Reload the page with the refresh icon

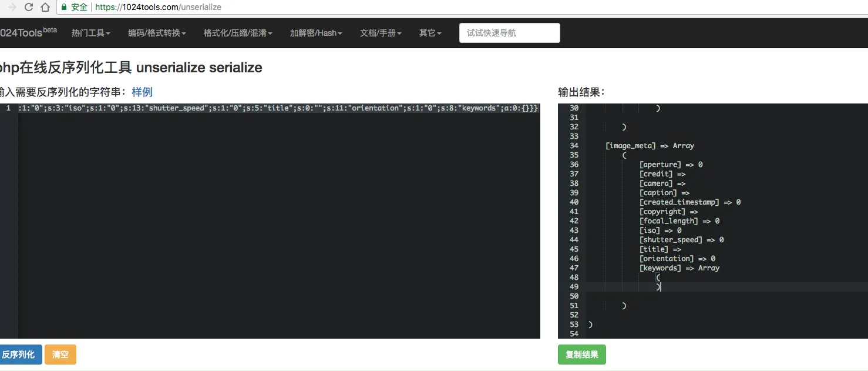(29, 8)
